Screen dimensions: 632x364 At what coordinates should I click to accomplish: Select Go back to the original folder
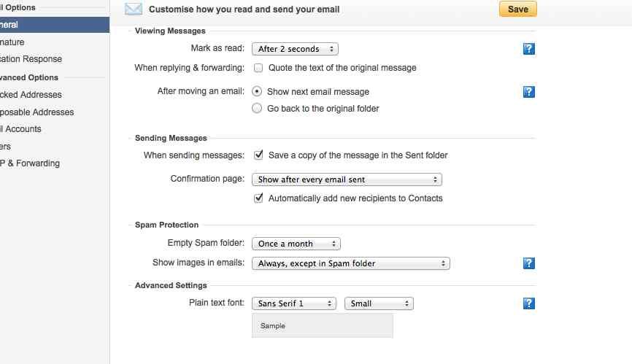point(257,108)
